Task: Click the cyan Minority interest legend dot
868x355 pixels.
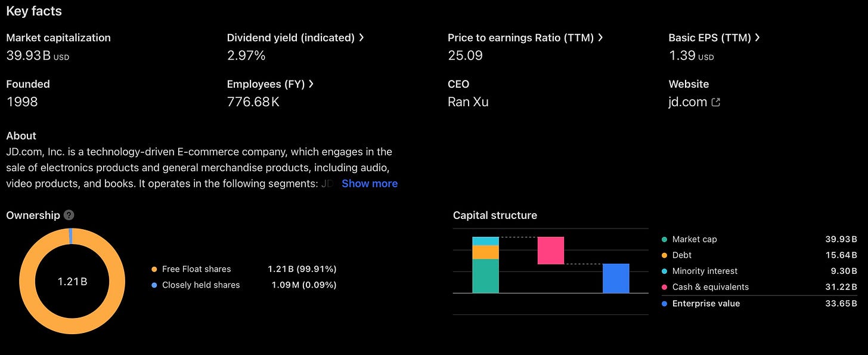Action: [665, 271]
